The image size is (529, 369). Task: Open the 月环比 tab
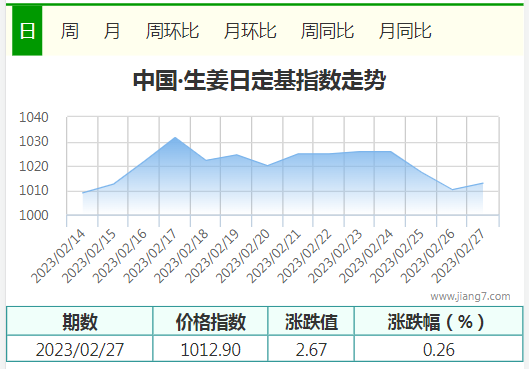coord(250,31)
